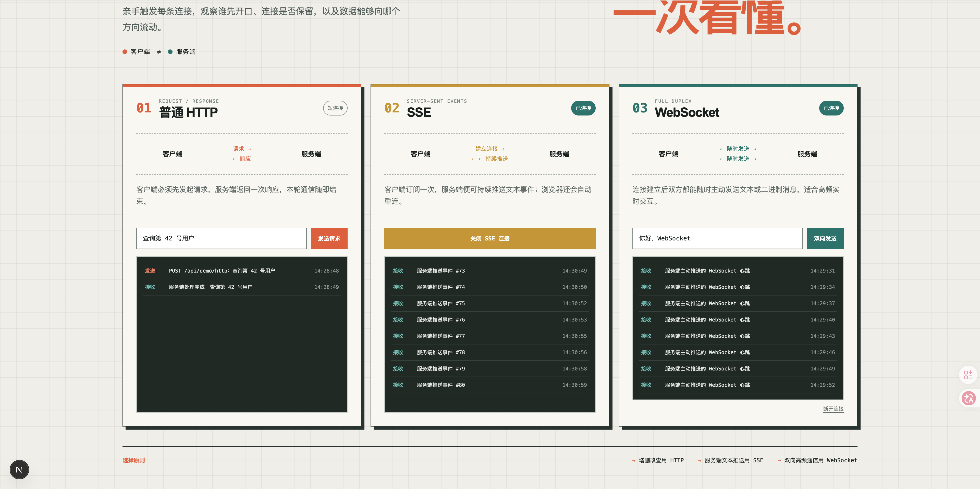Select WebSocket 心跳 row at 14:29:34
The height and width of the screenshot is (489, 980).
[x=738, y=287]
